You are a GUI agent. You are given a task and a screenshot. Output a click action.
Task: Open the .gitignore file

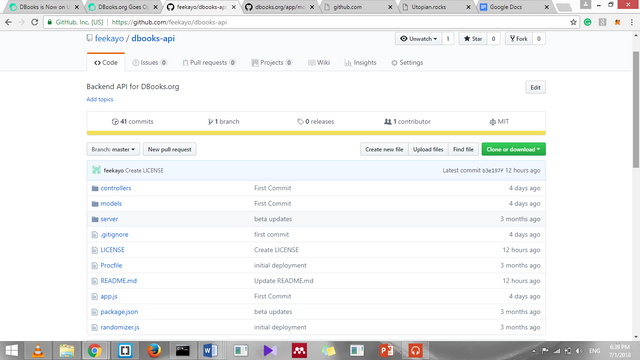114,235
